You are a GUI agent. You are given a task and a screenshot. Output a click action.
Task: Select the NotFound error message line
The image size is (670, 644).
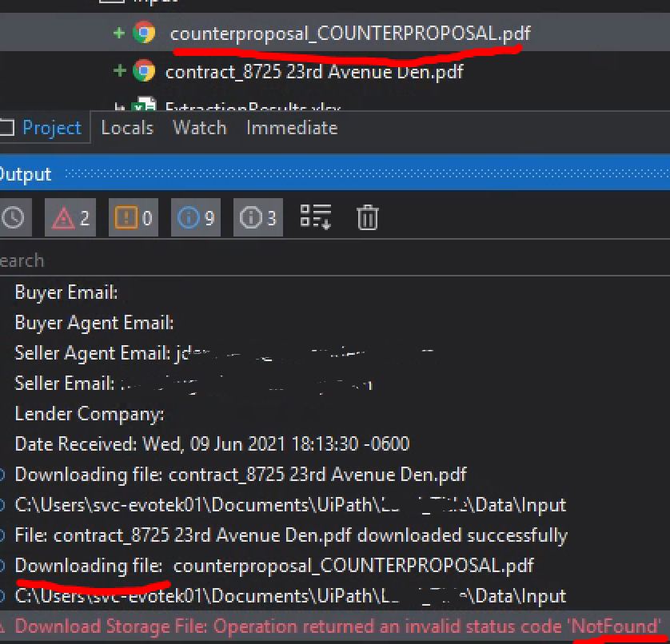[320, 626]
